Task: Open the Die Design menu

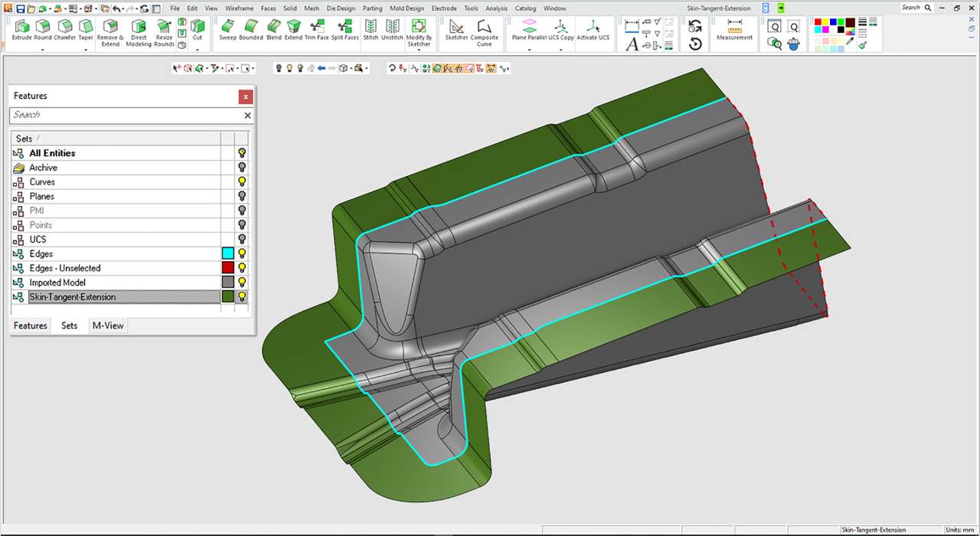Action: coord(340,8)
